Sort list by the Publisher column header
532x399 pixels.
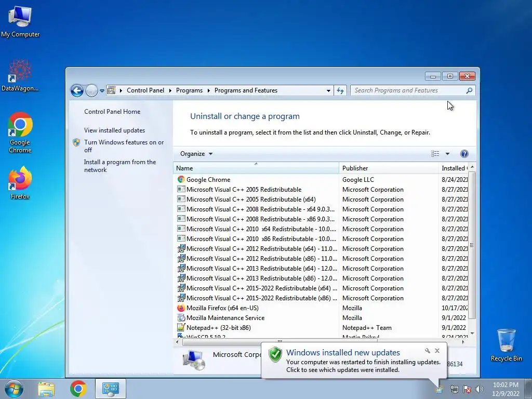389,168
